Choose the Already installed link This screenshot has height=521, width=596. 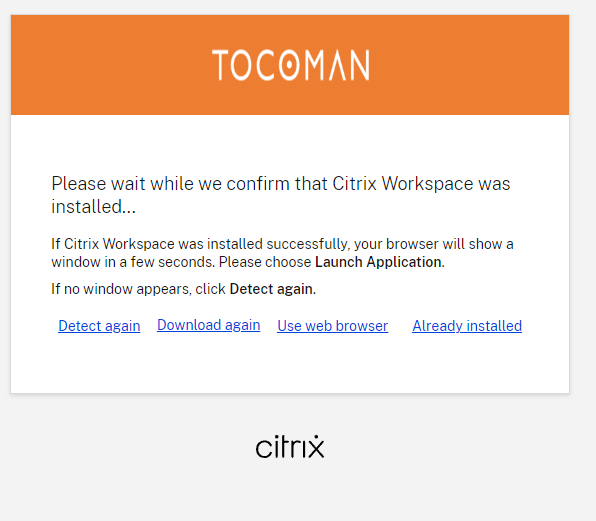click(467, 326)
